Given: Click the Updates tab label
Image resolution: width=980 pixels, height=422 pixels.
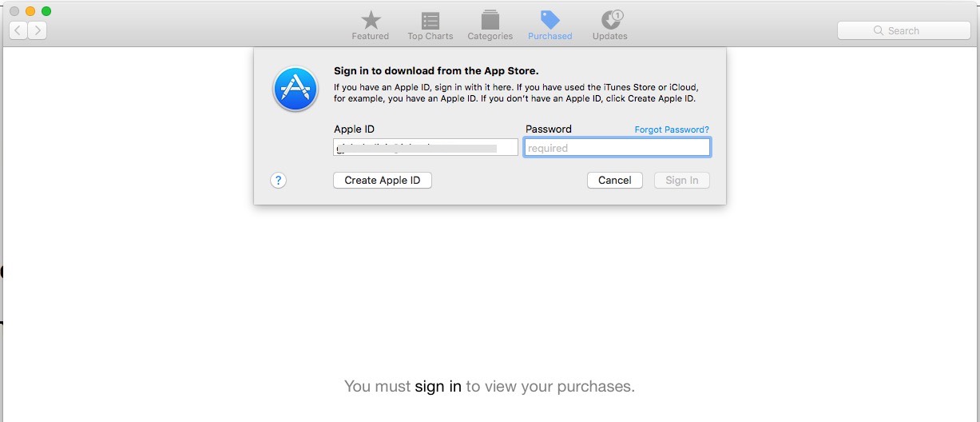Looking at the screenshot, I should 610,36.
